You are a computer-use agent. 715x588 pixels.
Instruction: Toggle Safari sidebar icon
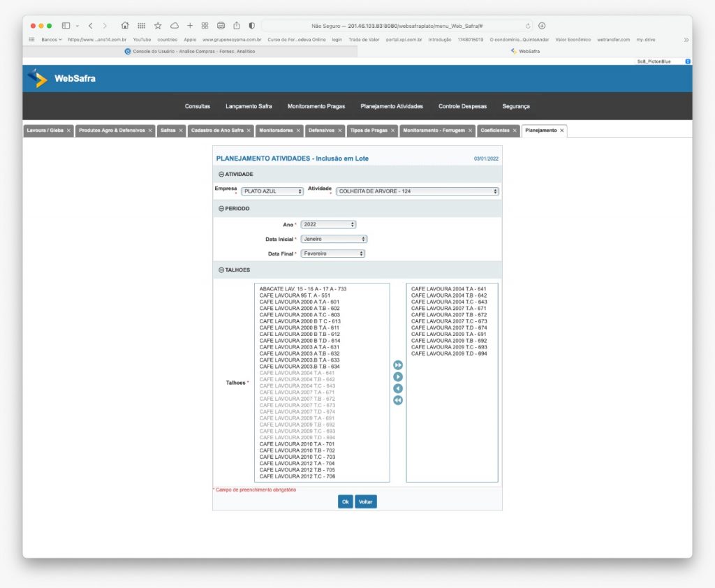pos(66,26)
